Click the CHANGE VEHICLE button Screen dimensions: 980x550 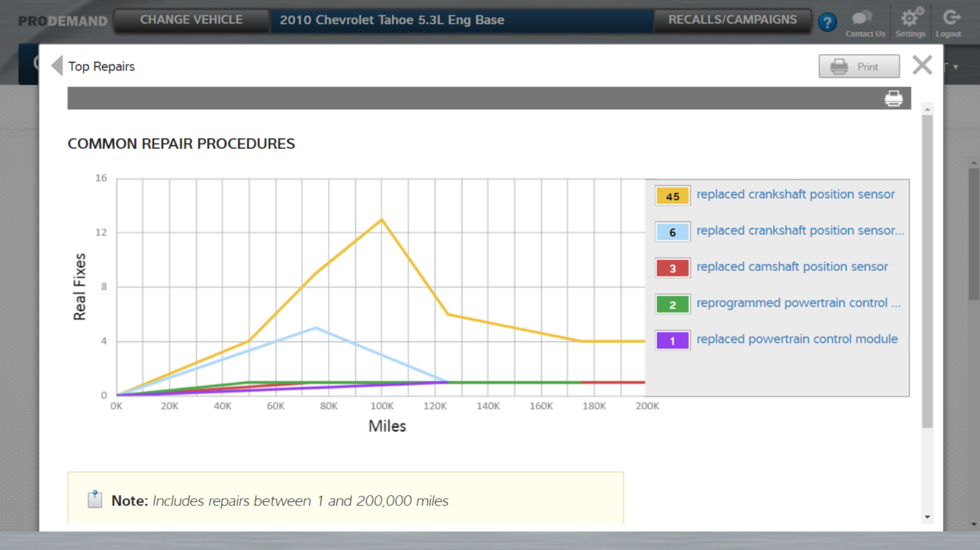(191, 20)
